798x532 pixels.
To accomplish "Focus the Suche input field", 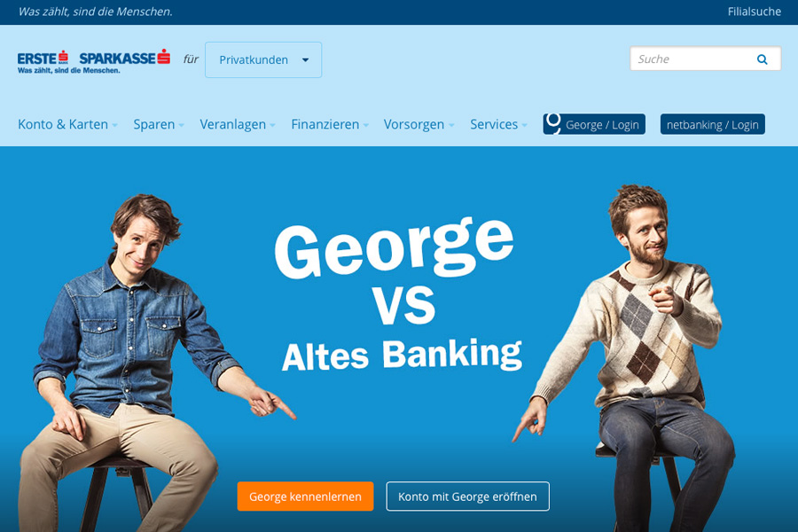I will 692,59.
